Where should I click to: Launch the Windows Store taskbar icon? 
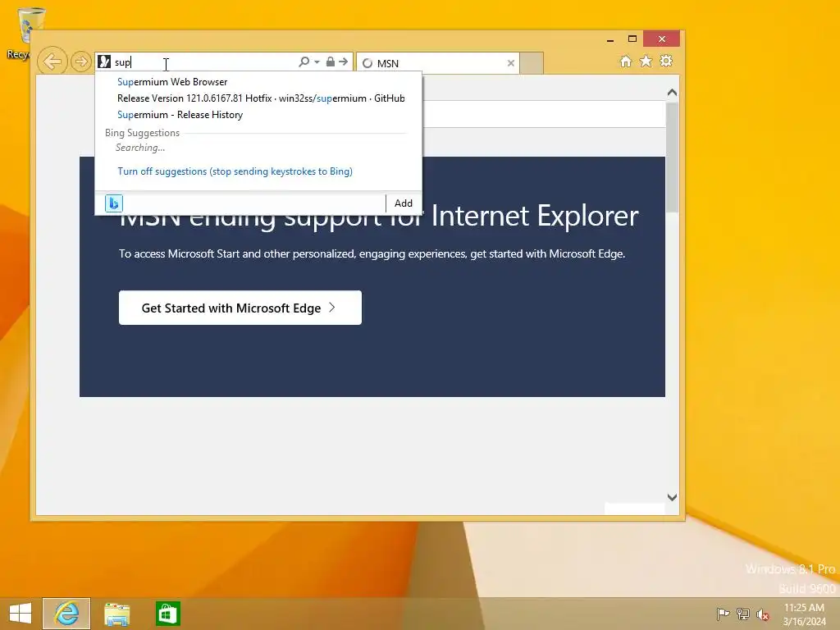point(167,614)
